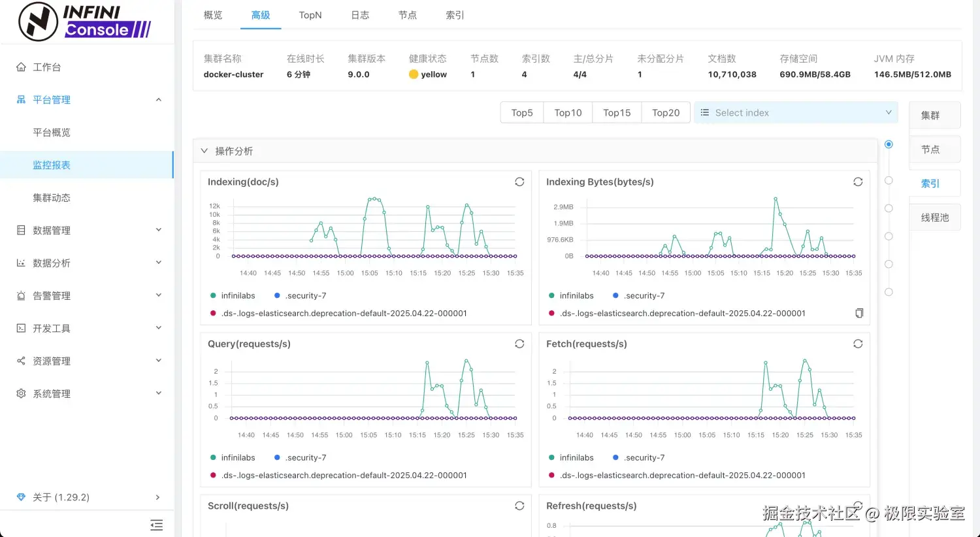Click the Query chart refresh icon
The width and height of the screenshot is (980, 537).
[519, 344]
